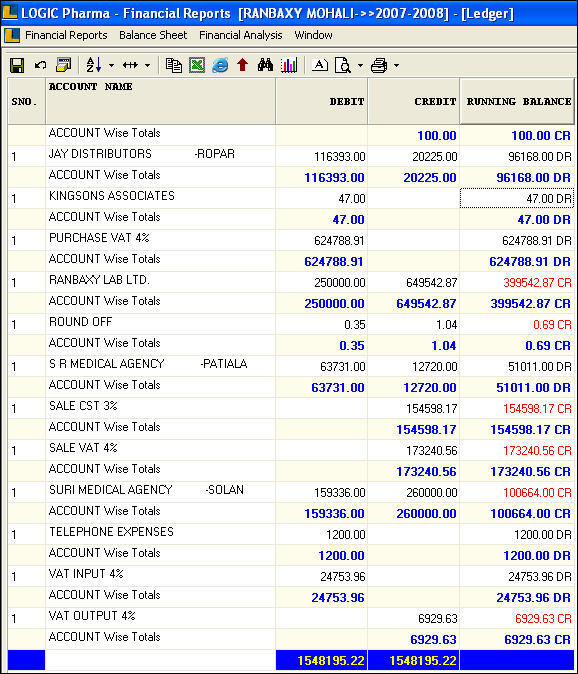The height and width of the screenshot is (674, 578).
Task: Click the selected 47.00 DR running balance cell
Action: [517, 198]
